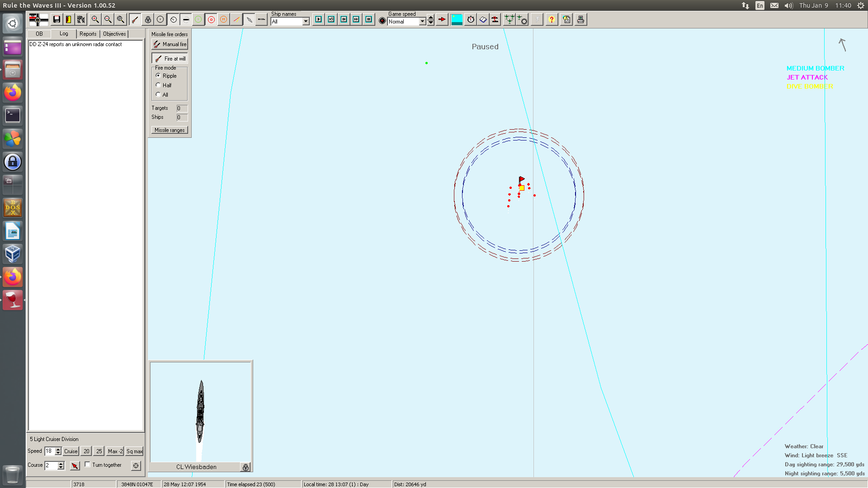Image resolution: width=868 pixels, height=488 pixels.
Task: Expand the Game speed dropdown
Action: click(422, 22)
